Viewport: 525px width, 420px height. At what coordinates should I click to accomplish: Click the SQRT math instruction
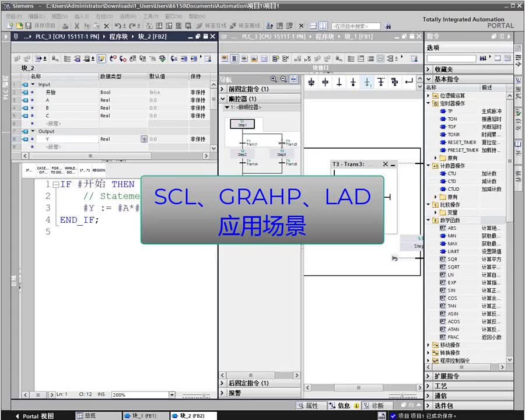click(453, 267)
